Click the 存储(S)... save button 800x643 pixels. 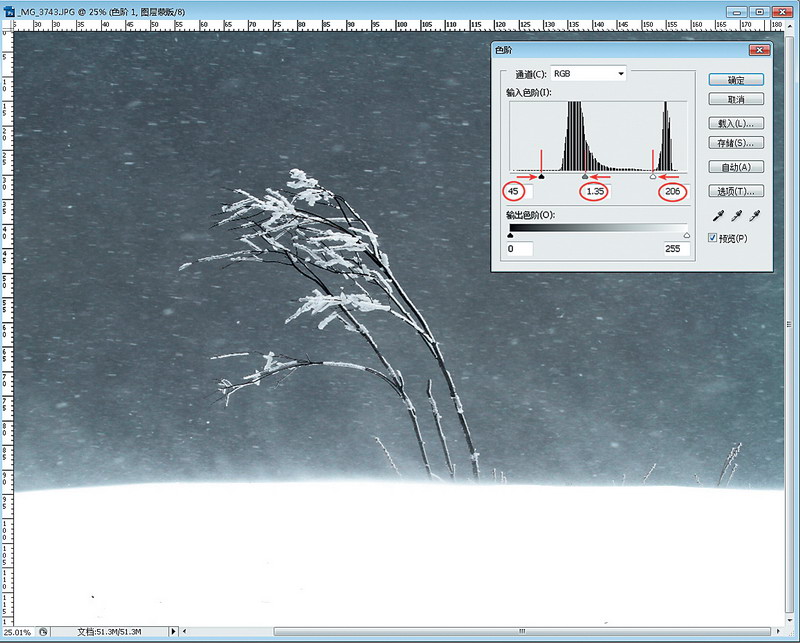(x=735, y=144)
